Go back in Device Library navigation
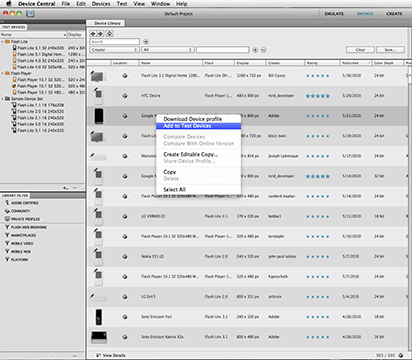412x360 pixels. (93, 34)
